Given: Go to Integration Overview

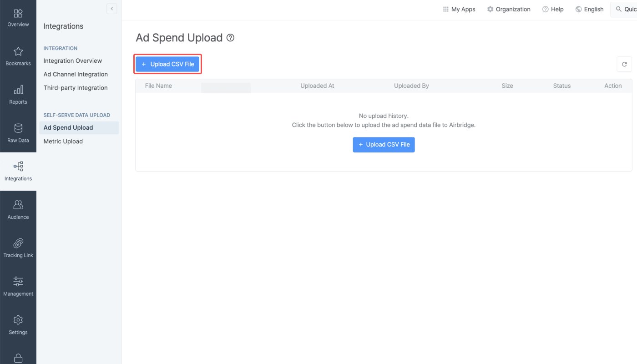Looking at the screenshot, I should (73, 61).
